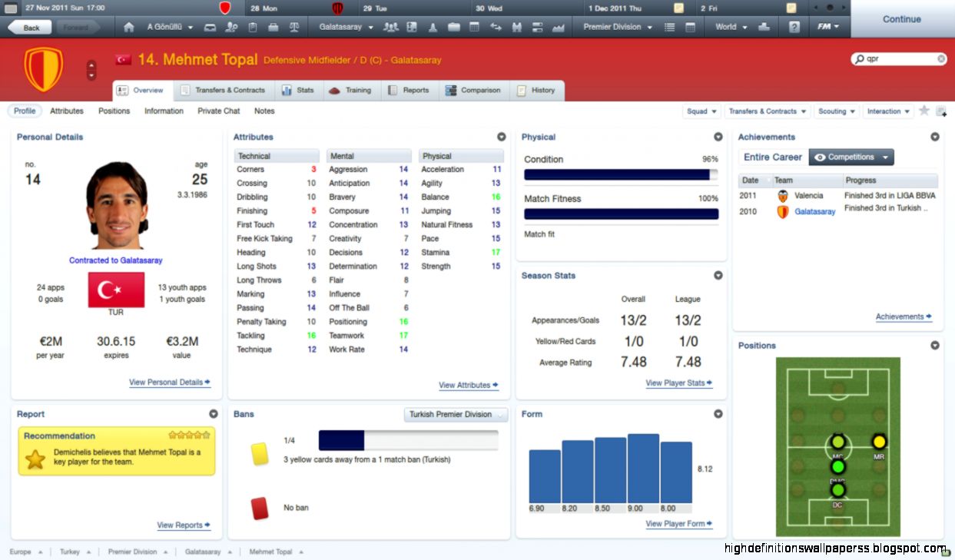
Task: Follow the View Personal Details link
Action: point(170,382)
